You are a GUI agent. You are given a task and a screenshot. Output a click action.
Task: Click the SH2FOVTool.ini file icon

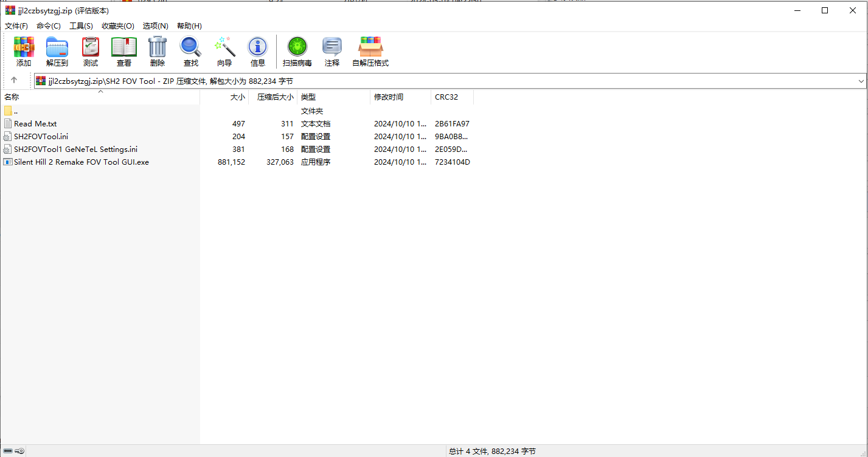coord(8,136)
